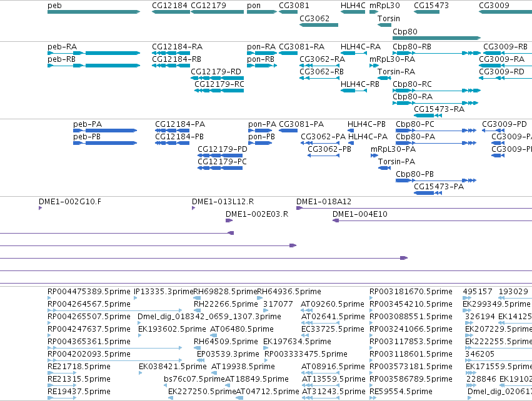The height and width of the screenshot is (401, 532).
Task: Click transcript CG3062-RB
Action: (x=322, y=72)
